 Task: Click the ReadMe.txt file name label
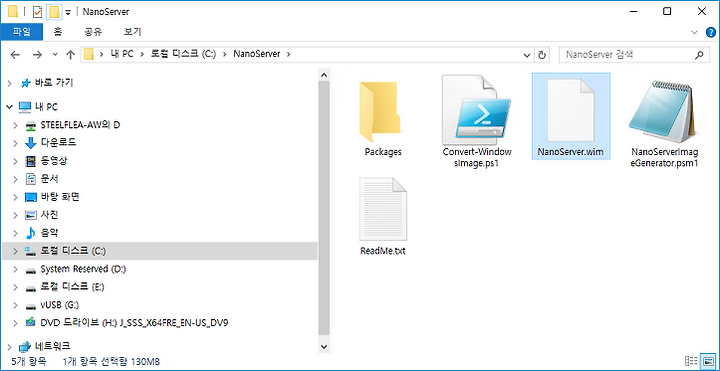(x=383, y=251)
